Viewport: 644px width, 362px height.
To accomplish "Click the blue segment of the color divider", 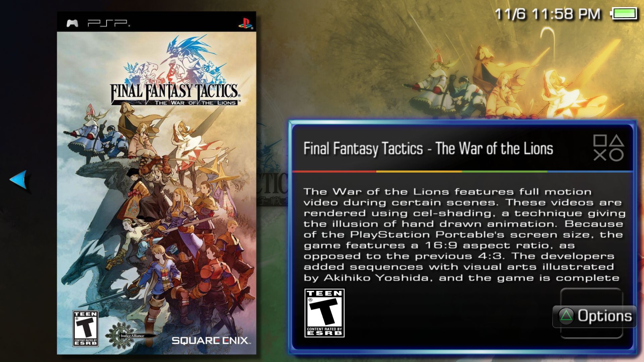I will [x=590, y=171].
